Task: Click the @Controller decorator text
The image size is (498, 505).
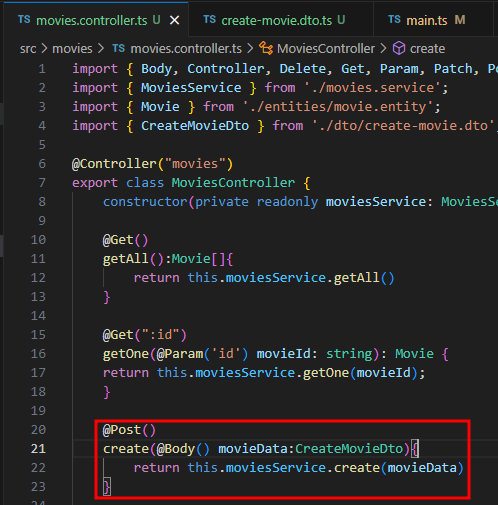Action: pos(114,164)
